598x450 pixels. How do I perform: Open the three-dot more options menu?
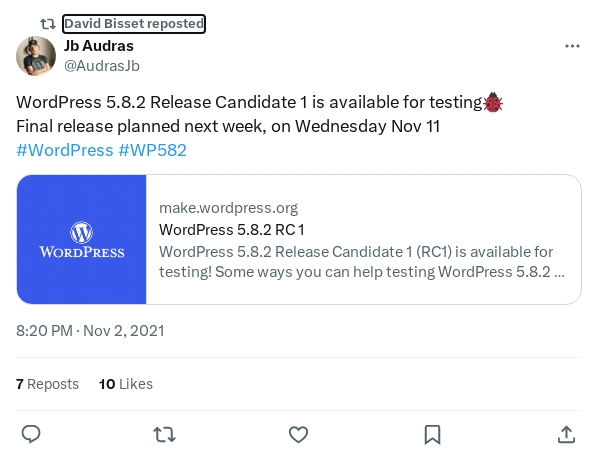pyautogui.click(x=572, y=46)
